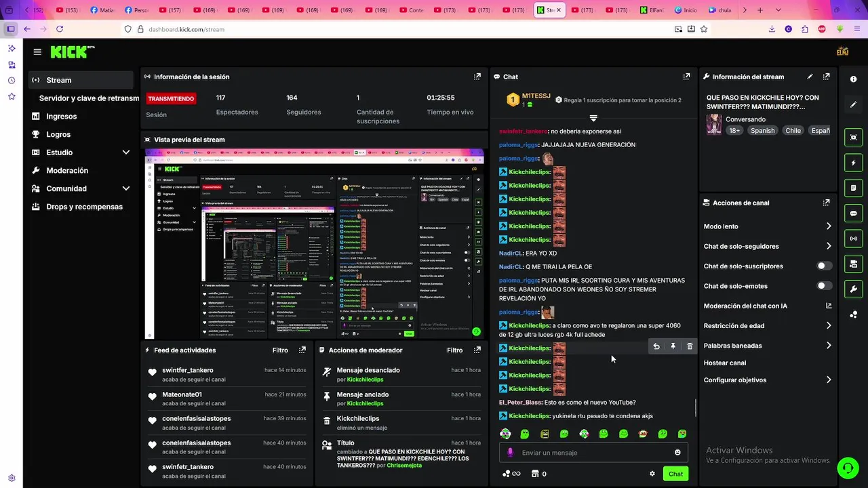Viewport: 868px width, 488px height.
Task: Open the profile avatar in the top-right corner
Action: 843,52
